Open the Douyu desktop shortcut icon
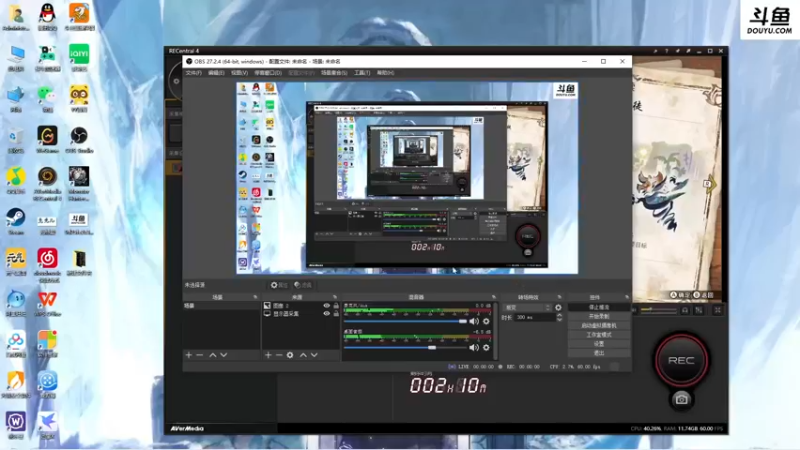The width and height of the screenshot is (800, 450). click(x=79, y=223)
